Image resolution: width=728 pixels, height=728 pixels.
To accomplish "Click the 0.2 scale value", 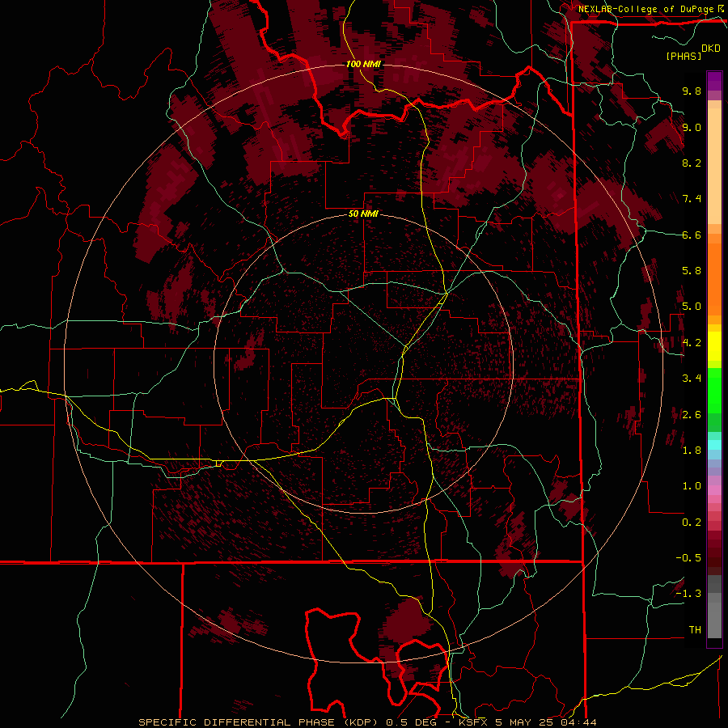I will (x=692, y=523).
